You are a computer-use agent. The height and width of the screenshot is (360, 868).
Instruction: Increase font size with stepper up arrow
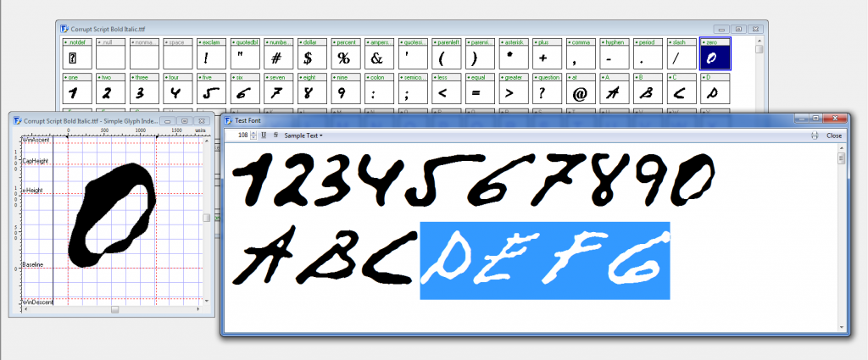click(253, 133)
